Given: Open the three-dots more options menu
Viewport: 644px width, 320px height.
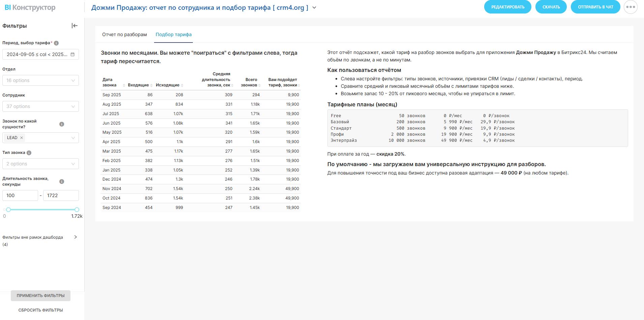Looking at the screenshot, I should 631,7.
